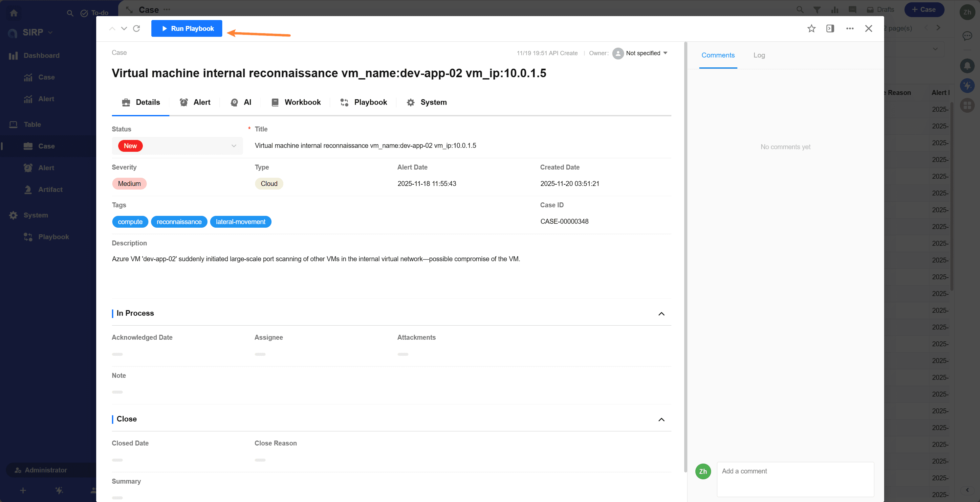This screenshot has width=980, height=502.
Task: Switch to the Workbook tab
Action: pos(296,102)
